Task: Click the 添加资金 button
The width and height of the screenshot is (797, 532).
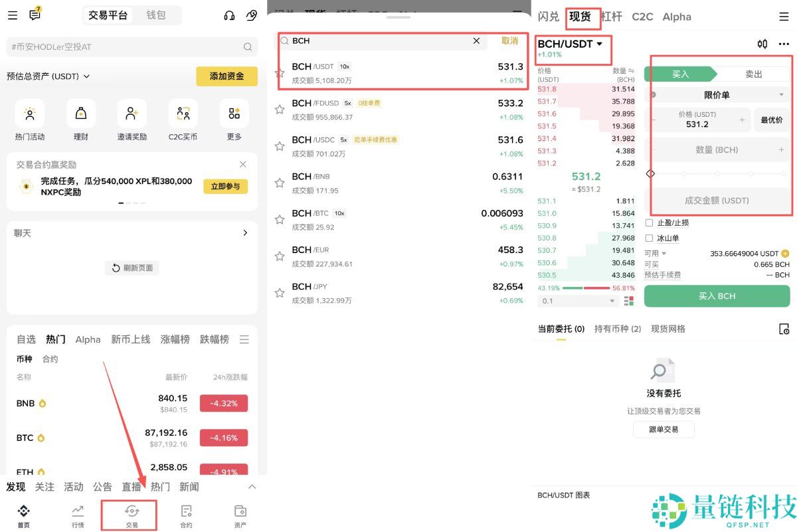Action: pos(226,76)
